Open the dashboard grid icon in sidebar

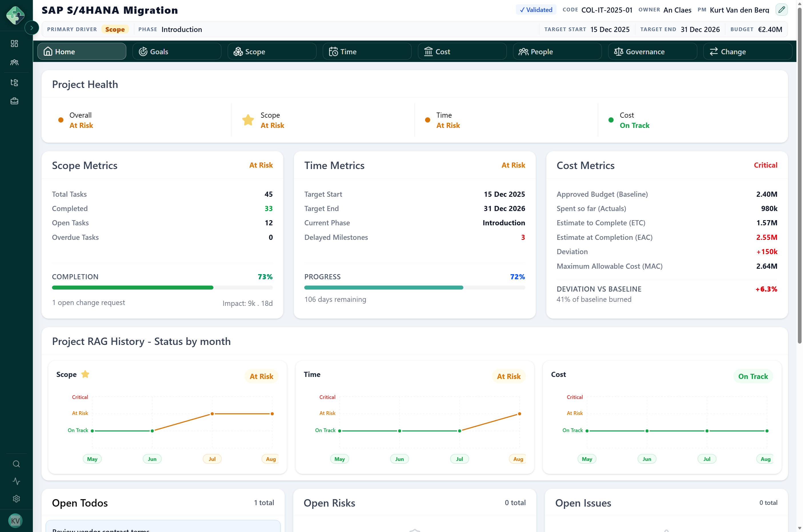(x=14, y=43)
